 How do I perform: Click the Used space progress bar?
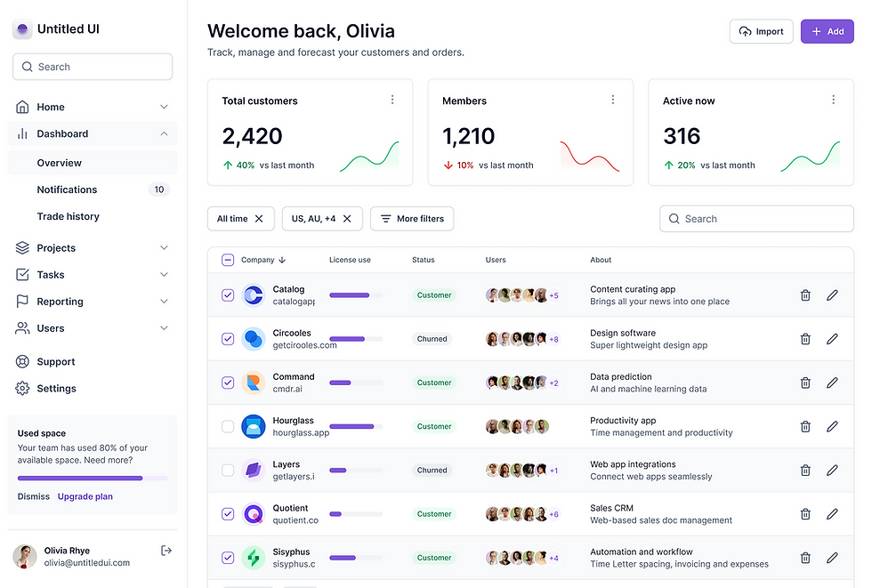pos(93,478)
